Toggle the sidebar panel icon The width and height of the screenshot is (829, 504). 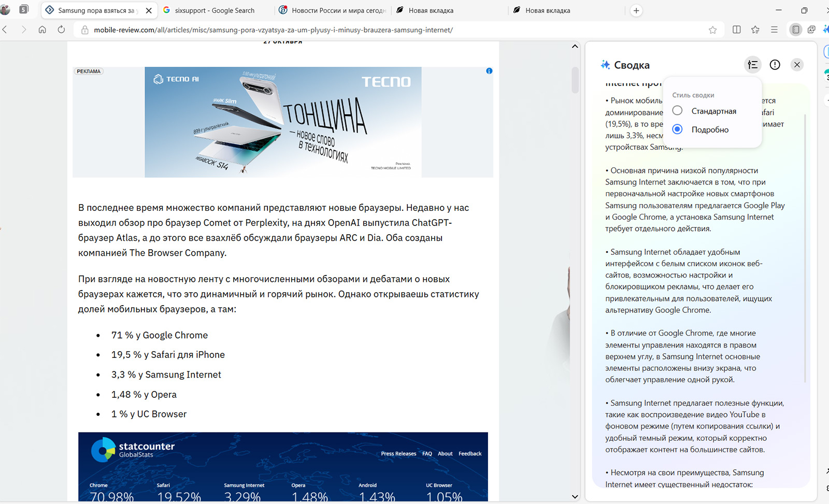coord(795,30)
